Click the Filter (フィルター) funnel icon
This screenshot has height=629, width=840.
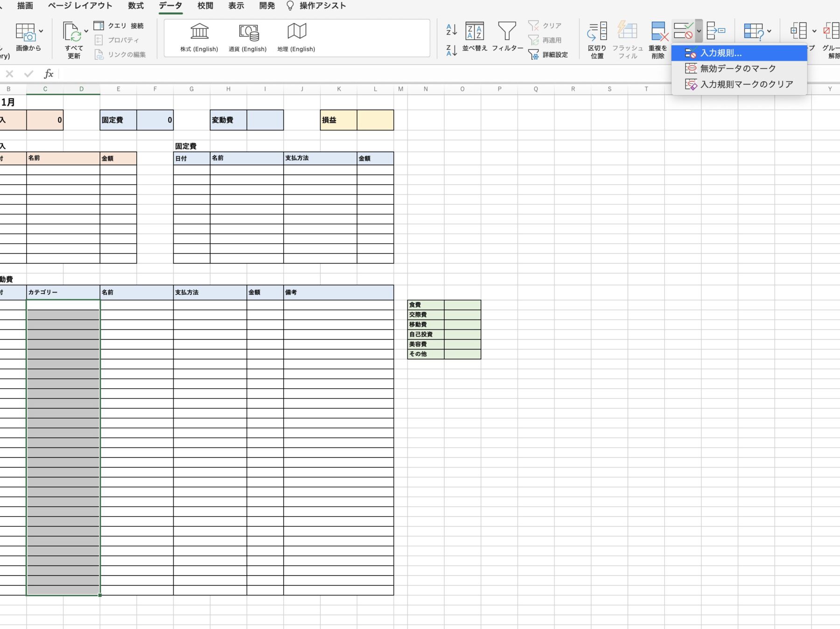pyautogui.click(x=507, y=32)
